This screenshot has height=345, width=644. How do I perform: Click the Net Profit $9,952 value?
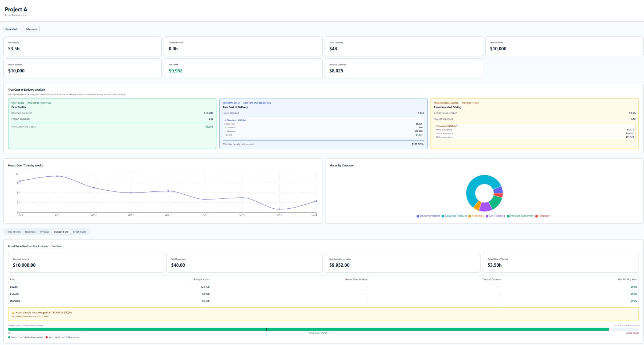pos(176,71)
